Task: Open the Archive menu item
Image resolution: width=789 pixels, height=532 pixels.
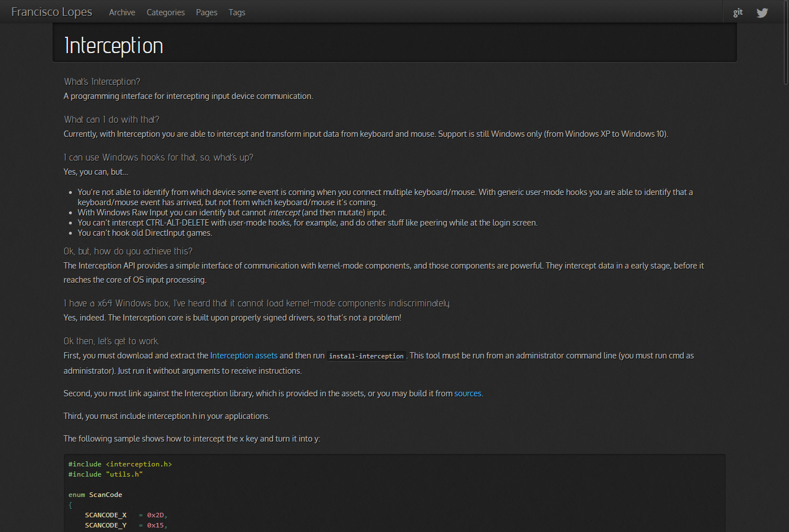Action: point(122,12)
